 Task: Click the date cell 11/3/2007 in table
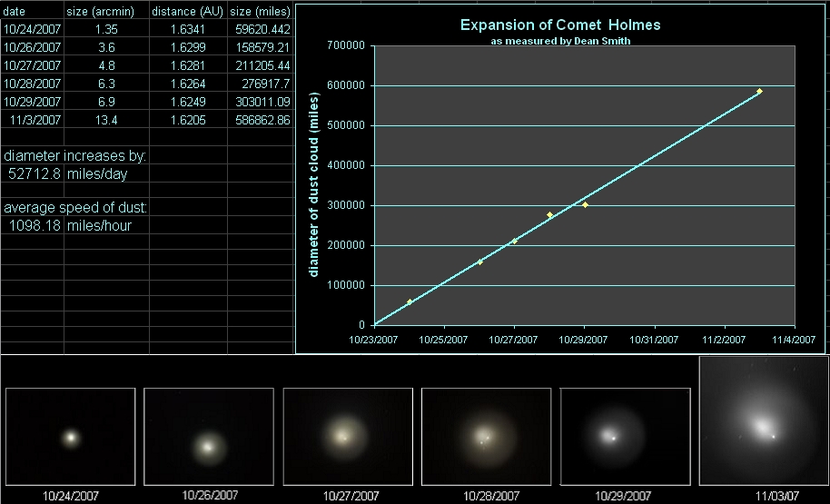(33, 120)
